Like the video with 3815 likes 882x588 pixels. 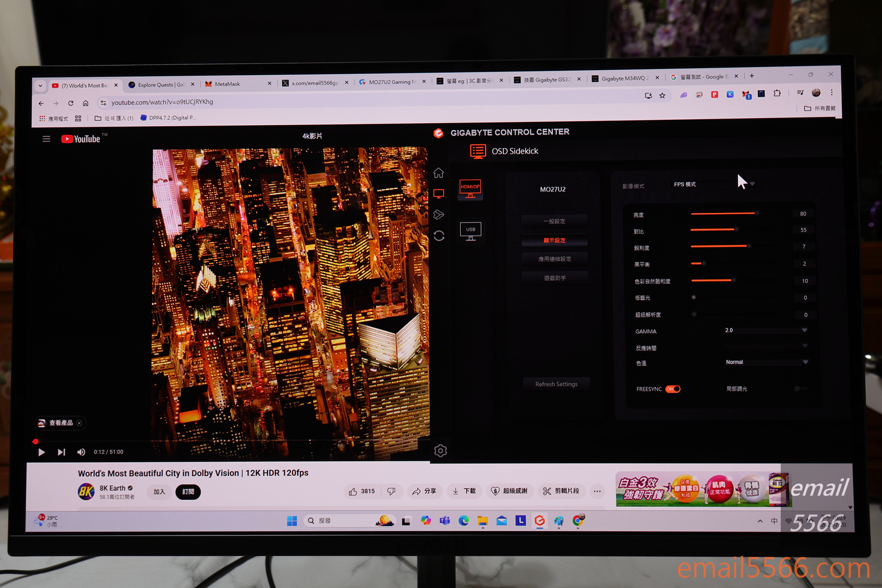[x=362, y=491]
